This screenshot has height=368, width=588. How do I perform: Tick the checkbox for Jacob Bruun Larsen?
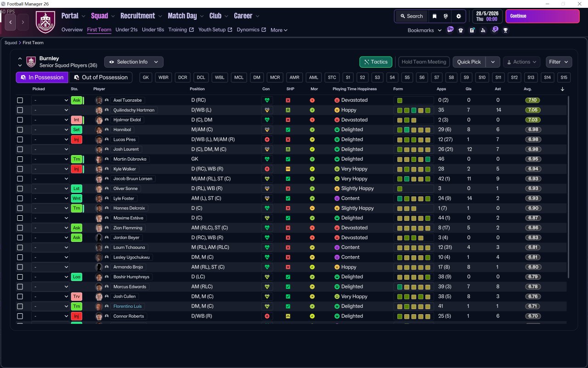20,179
